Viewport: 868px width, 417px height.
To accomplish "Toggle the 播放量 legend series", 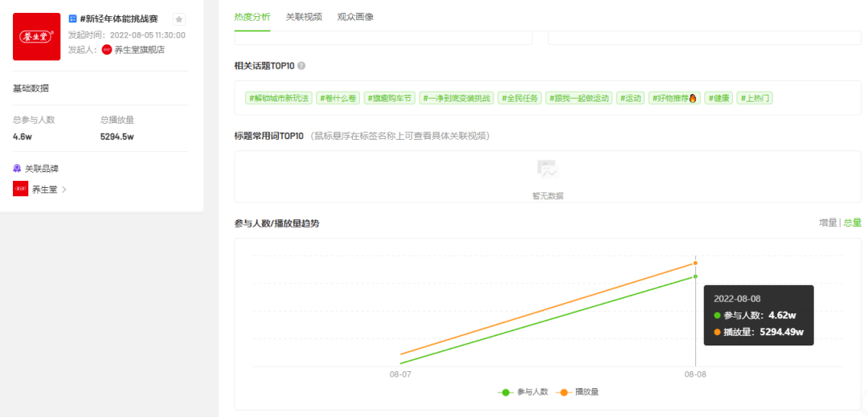I will pyautogui.click(x=578, y=392).
